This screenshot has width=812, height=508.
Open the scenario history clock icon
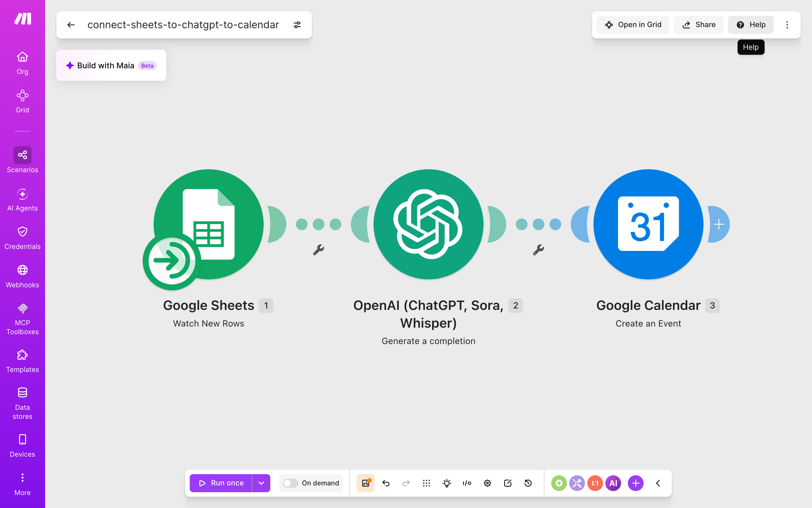coord(528,483)
